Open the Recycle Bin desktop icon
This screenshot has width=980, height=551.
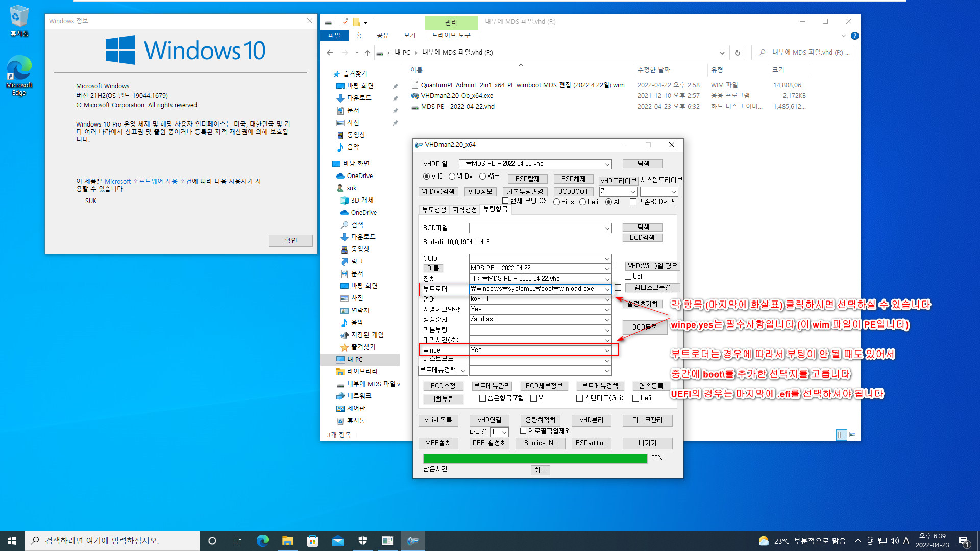pos(19,21)
